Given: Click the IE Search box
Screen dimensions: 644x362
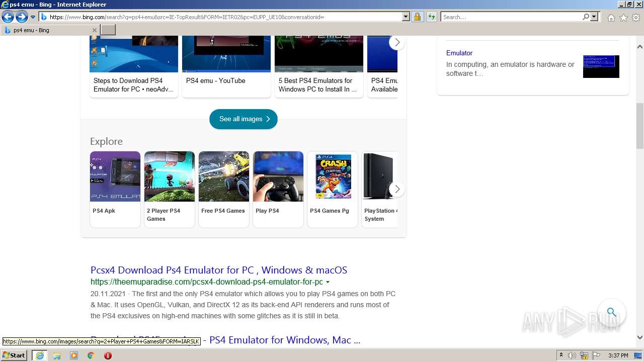Looking at the screenshot, I should tap(511, 17).
